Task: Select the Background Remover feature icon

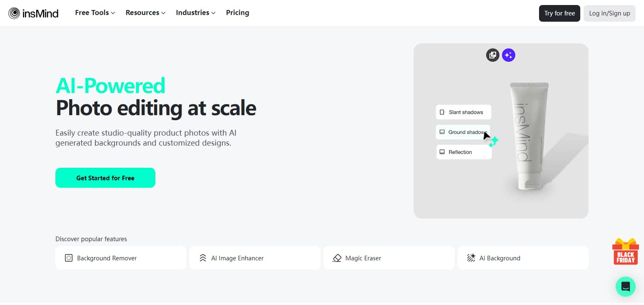Action: tap(69, 258)
